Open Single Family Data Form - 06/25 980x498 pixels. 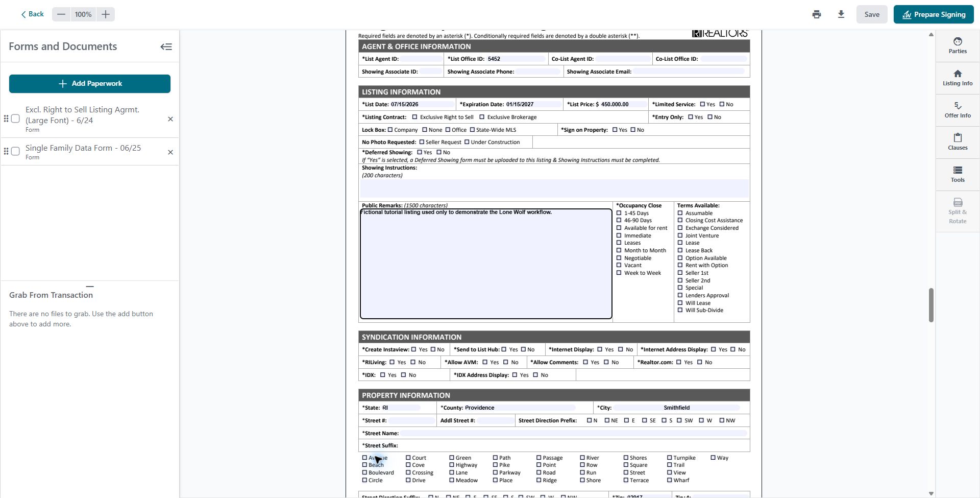point(83,148)
